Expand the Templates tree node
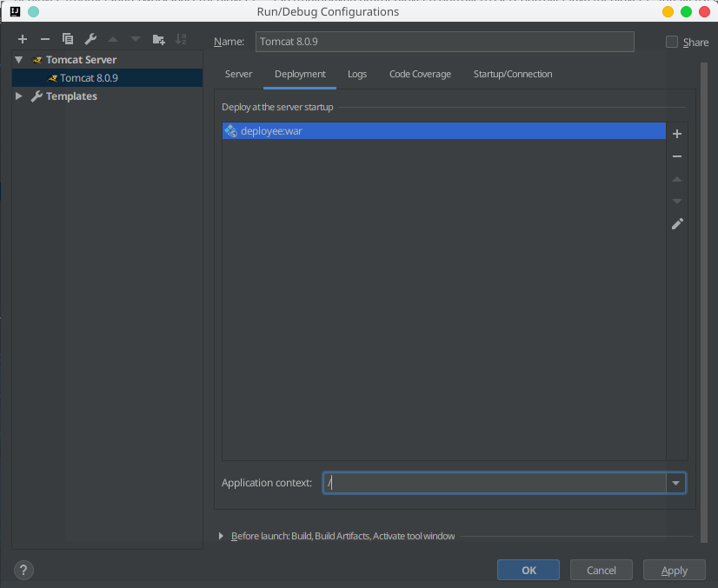Screen dimensions: 718x588 click(x=19, y=96)
